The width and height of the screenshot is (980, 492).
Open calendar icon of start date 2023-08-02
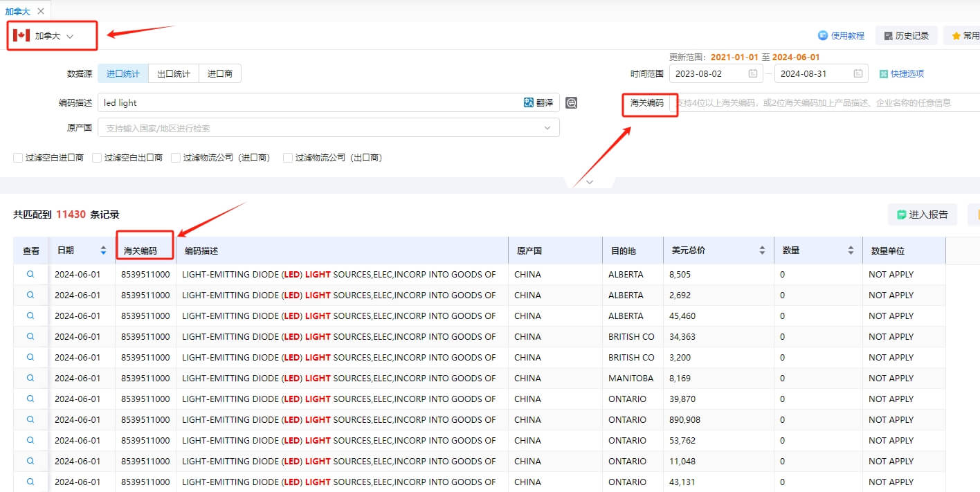(752, 73)
